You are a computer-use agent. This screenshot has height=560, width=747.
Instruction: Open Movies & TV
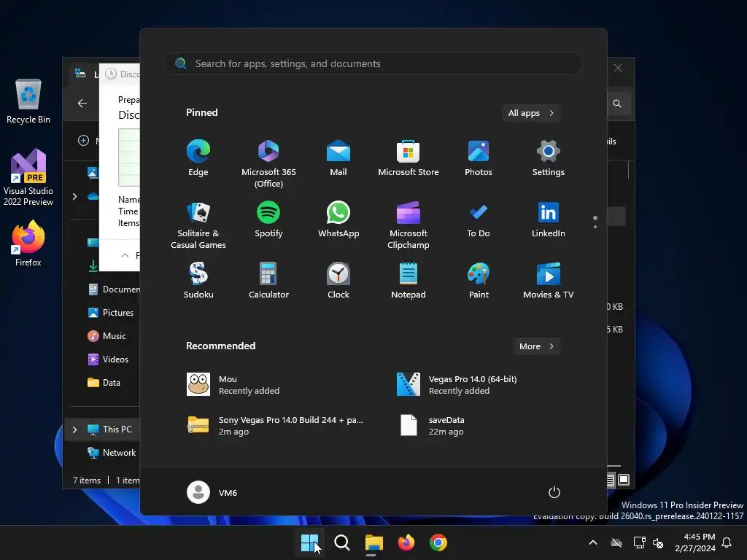point(549,281)
